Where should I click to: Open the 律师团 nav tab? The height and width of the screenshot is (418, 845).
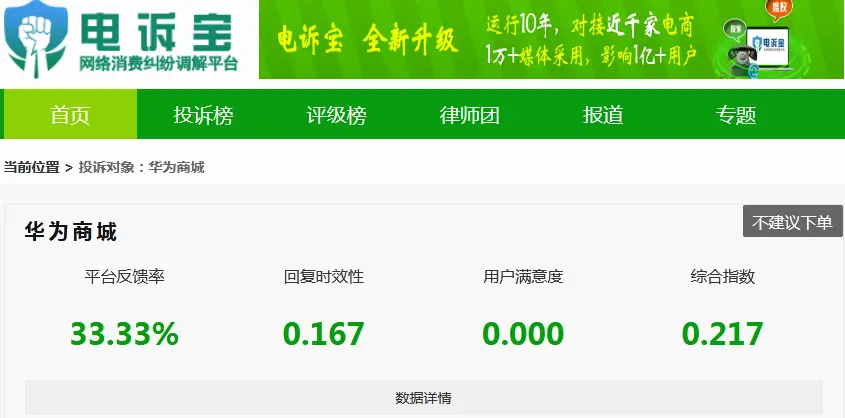click(x=469, y=115)
